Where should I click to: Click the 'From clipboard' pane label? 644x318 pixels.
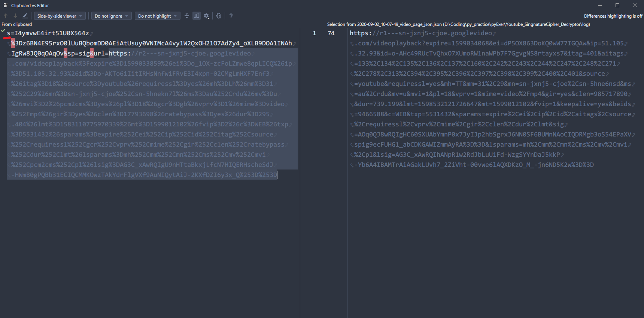point(17,24)
